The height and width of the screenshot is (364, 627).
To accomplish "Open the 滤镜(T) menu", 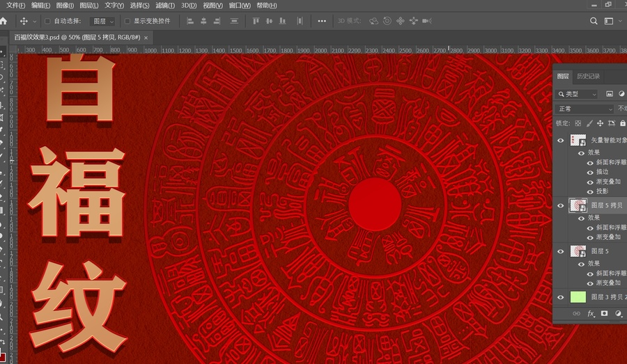I will [x=164, y=6].
